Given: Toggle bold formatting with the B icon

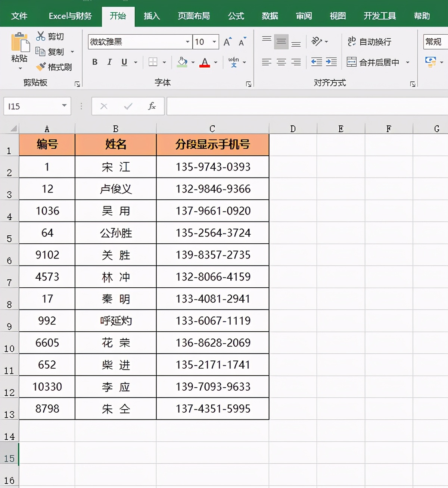Looking at the screenshot, I should [94, 62].
